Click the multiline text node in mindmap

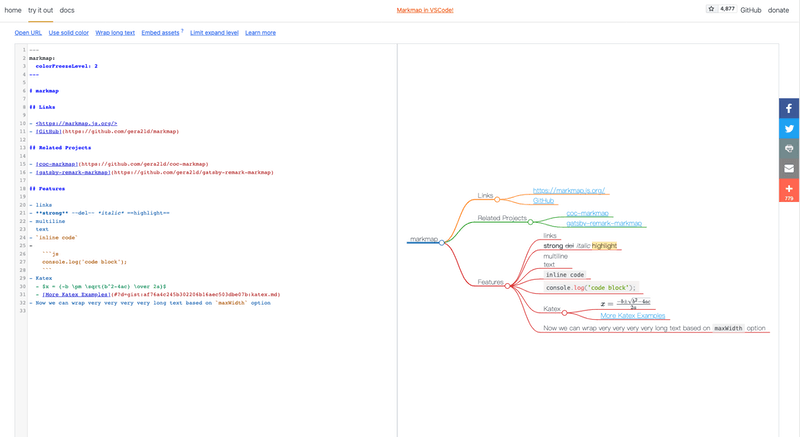(x=556, y=260)
